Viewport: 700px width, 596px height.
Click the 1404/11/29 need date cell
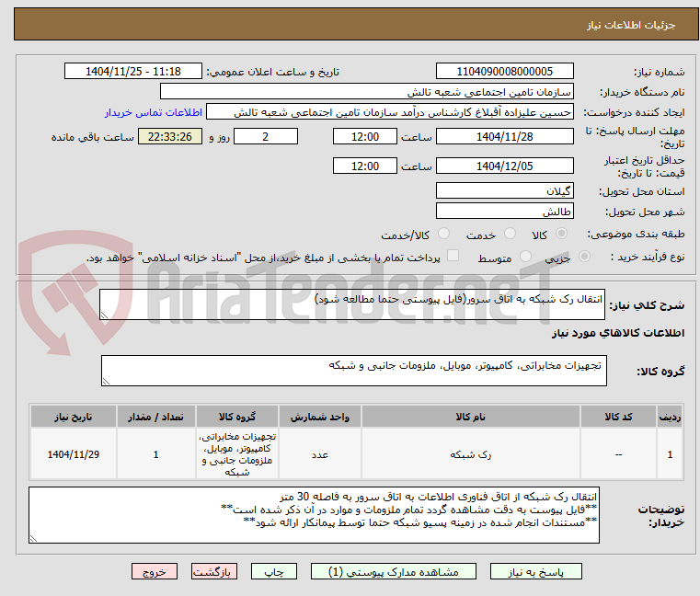(74, 454)
